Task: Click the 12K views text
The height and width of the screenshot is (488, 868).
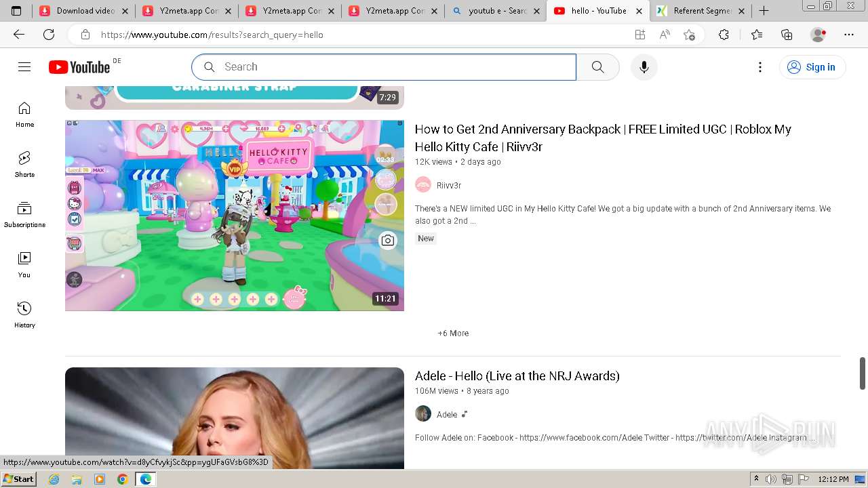Action: pos(433,162)
